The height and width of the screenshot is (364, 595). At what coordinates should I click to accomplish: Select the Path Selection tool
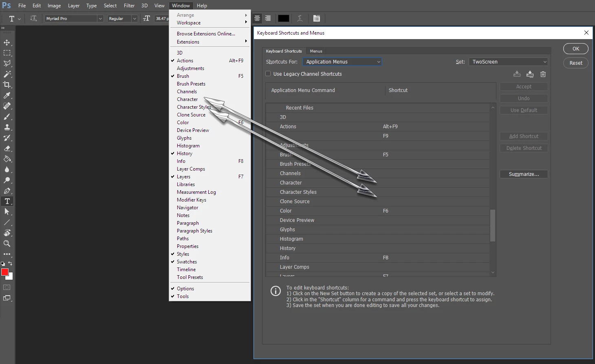(7, 212)
